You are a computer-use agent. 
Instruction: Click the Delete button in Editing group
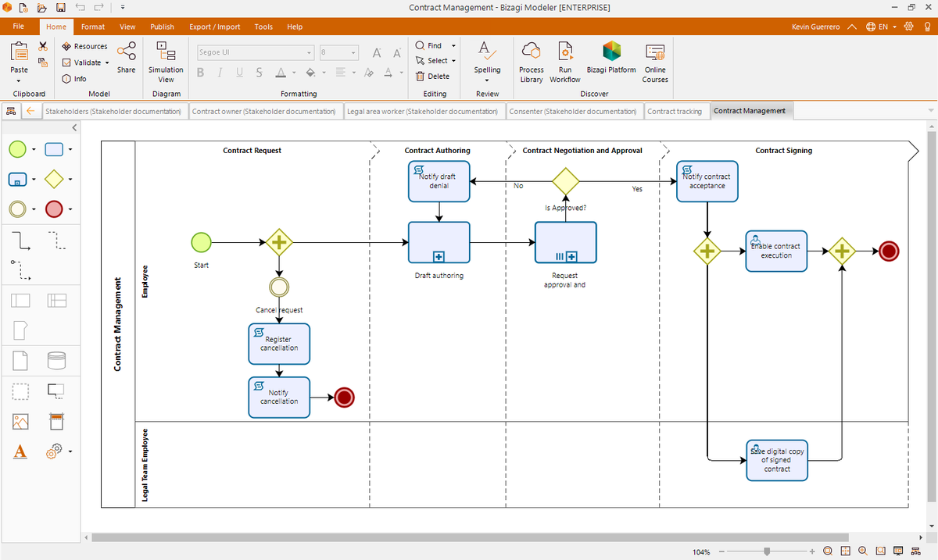(x=432, y=76)
